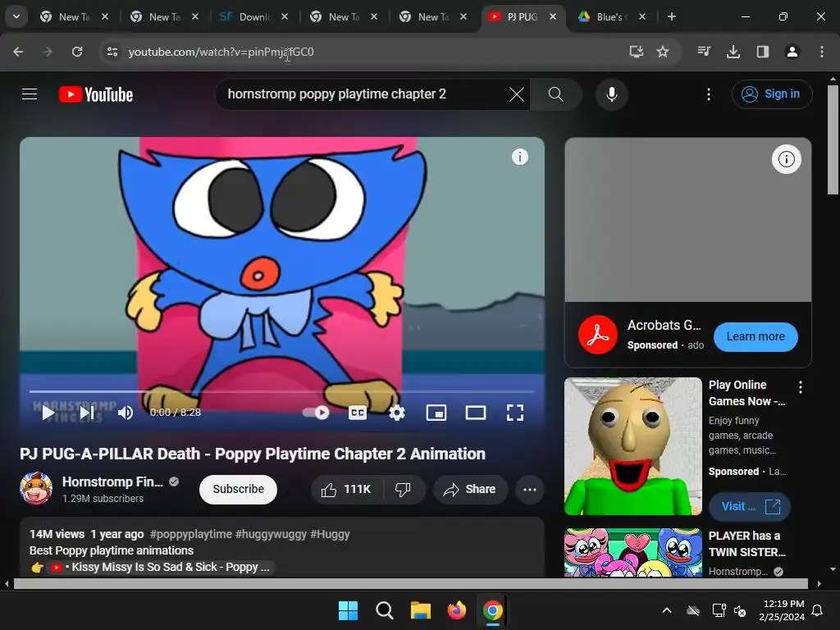The width and height of the screenshot is (840, 630).
Task: Switch to the first New Tab
Action: click(x=74, y=16)
